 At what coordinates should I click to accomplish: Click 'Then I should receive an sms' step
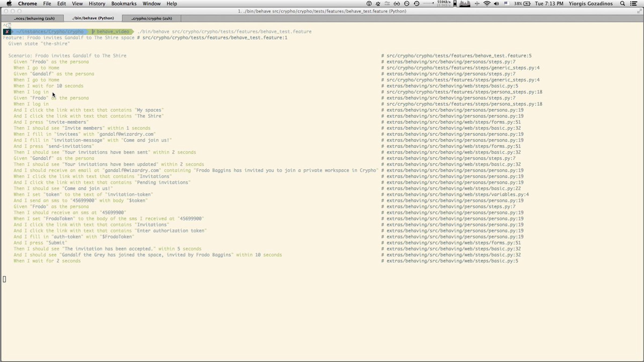coord(70,213)
